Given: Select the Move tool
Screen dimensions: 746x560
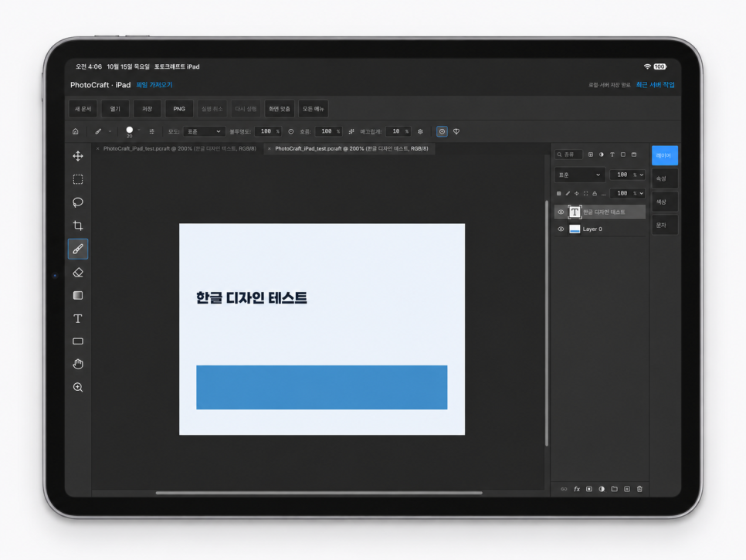Looking at the screenshot, I should (x=78, y=156).
